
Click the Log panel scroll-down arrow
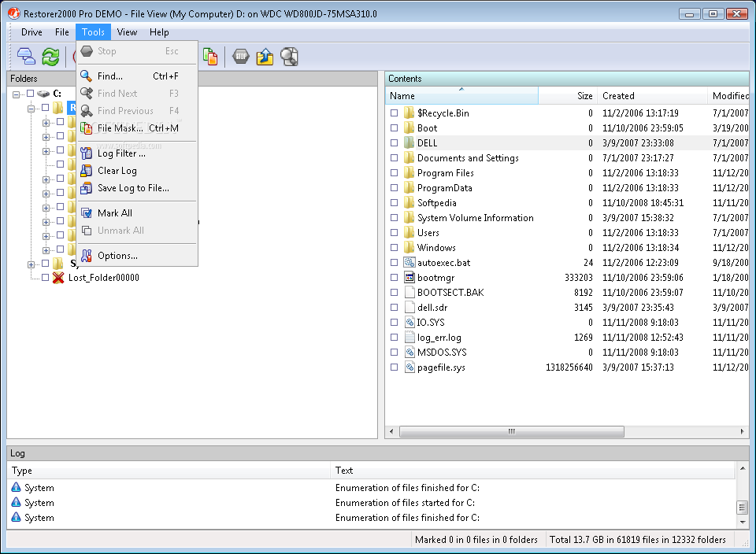click(x=743, y=523)
